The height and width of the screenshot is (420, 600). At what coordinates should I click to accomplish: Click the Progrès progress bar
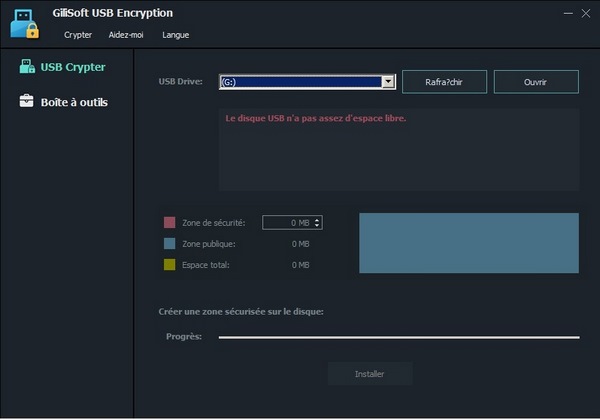399,337
